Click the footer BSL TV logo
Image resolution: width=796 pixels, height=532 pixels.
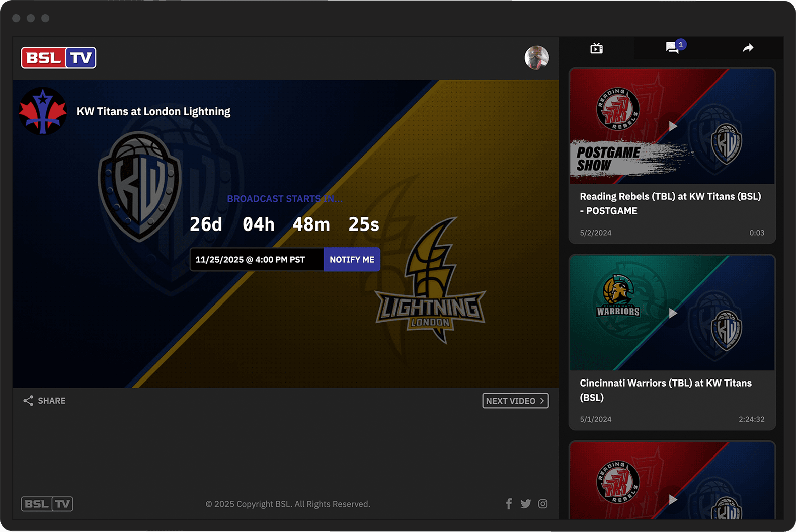point(47,504)
